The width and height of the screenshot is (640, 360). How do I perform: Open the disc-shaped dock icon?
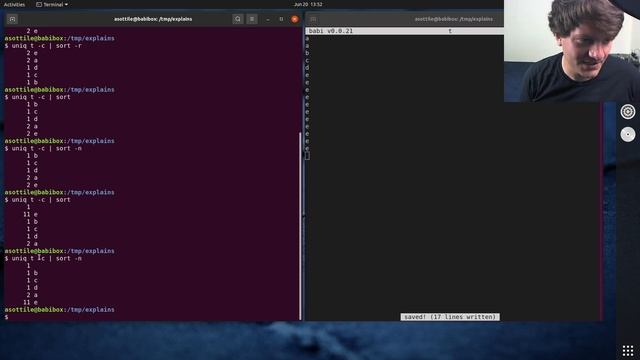coord(628,134)
